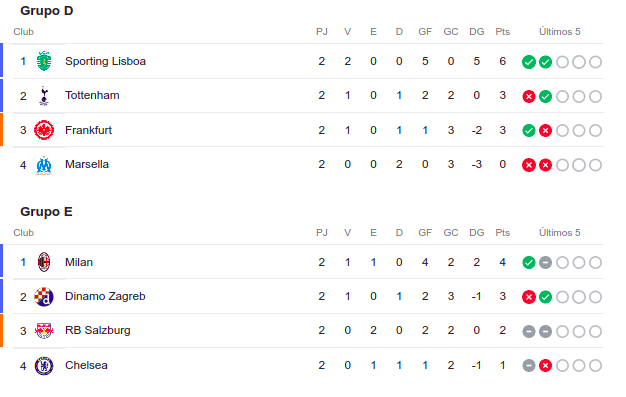Click the Frankfurt eagle crest
The width and height of the screenshot is (626, 397).
[44, 130]
